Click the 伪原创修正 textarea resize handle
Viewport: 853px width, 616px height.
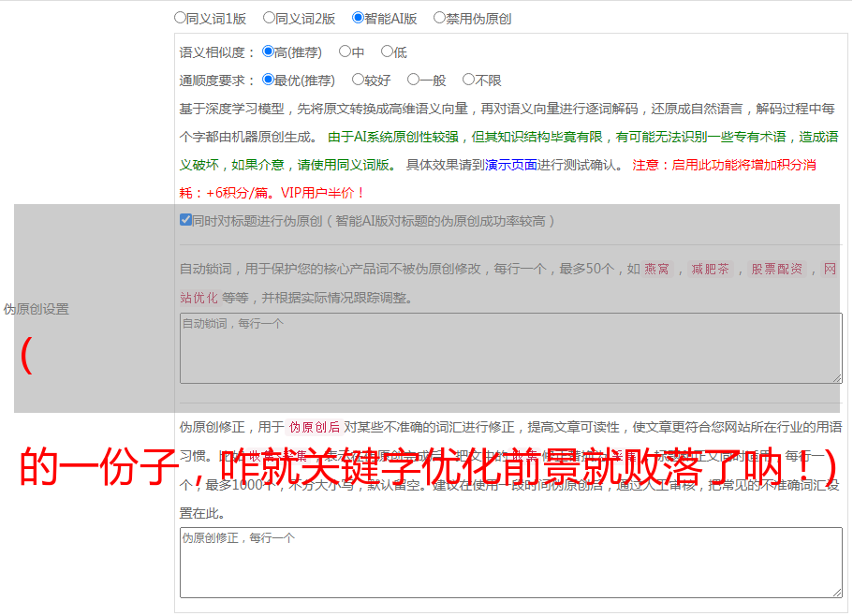(x=836, y=592)
